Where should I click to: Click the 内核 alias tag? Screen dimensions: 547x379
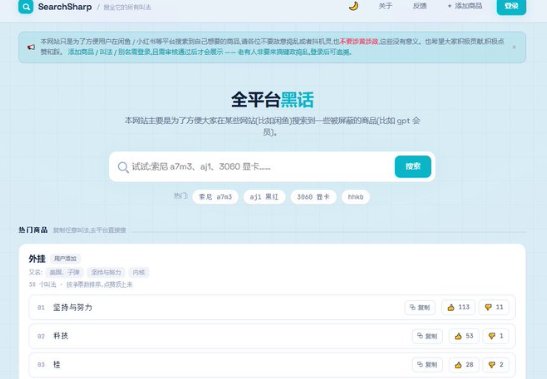tap(138, 272)
